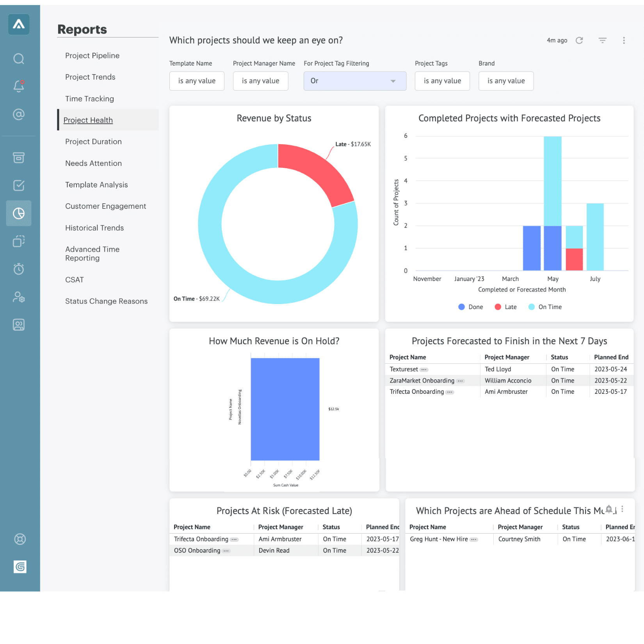Click the mentions @ icon
Image resolution: width=644 pixels, height=644 pixels.
tap(19, 114)
